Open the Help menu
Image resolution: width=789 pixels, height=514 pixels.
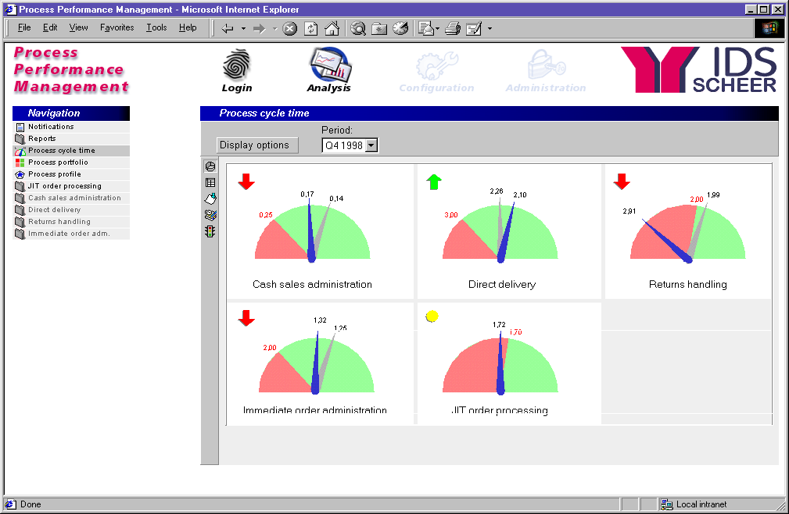click(x=188, y=28)
